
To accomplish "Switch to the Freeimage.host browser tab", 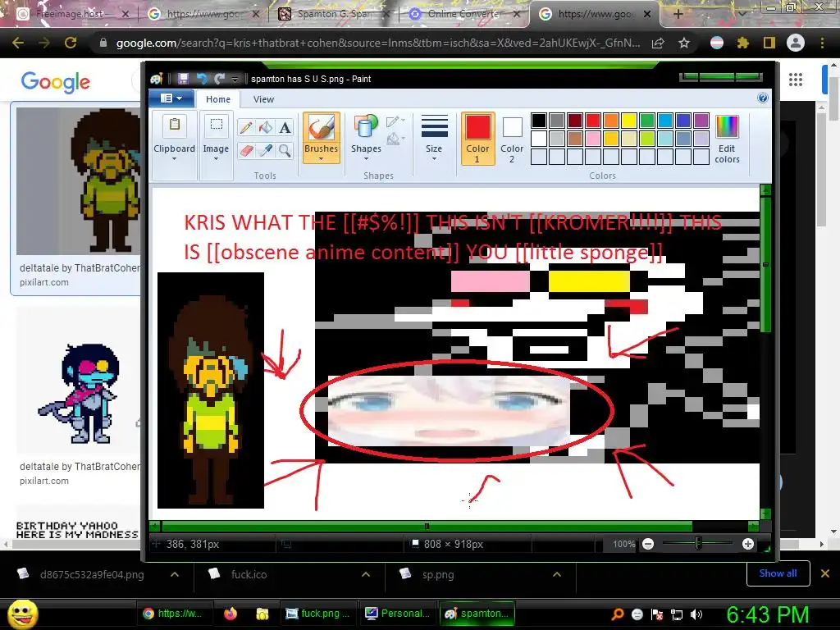I will (x=72, y=14).
